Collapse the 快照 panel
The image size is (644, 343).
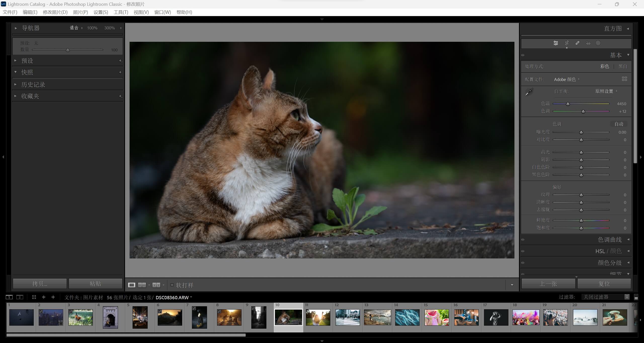(15, 72)
